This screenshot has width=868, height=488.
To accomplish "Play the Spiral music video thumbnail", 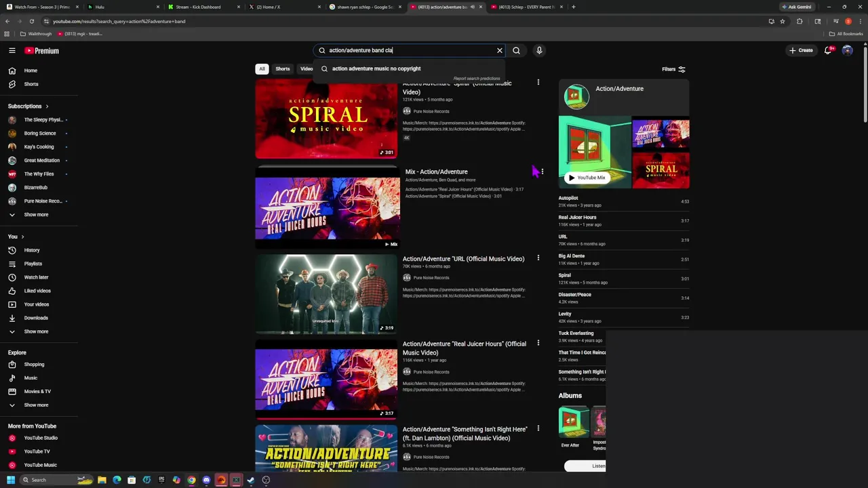I will (326, 119).
